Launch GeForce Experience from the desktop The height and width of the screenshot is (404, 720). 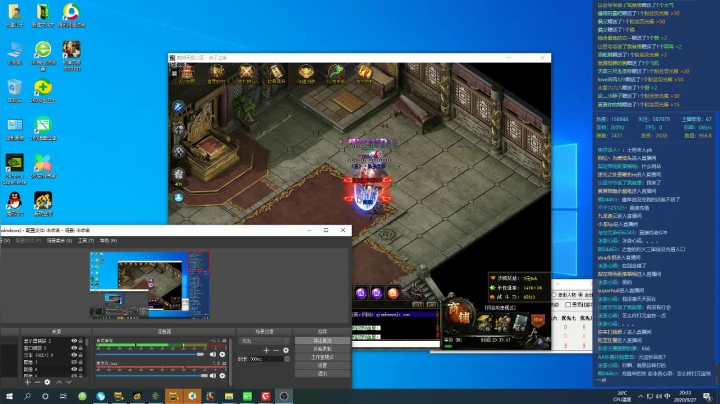(15, 168)
